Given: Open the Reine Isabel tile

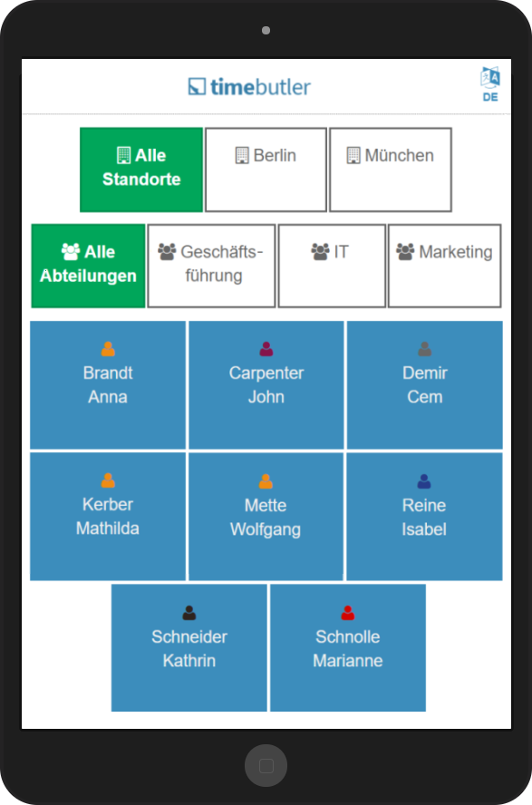Looking at the screenshot, I should pyautogui.click(x=424, y=517).
